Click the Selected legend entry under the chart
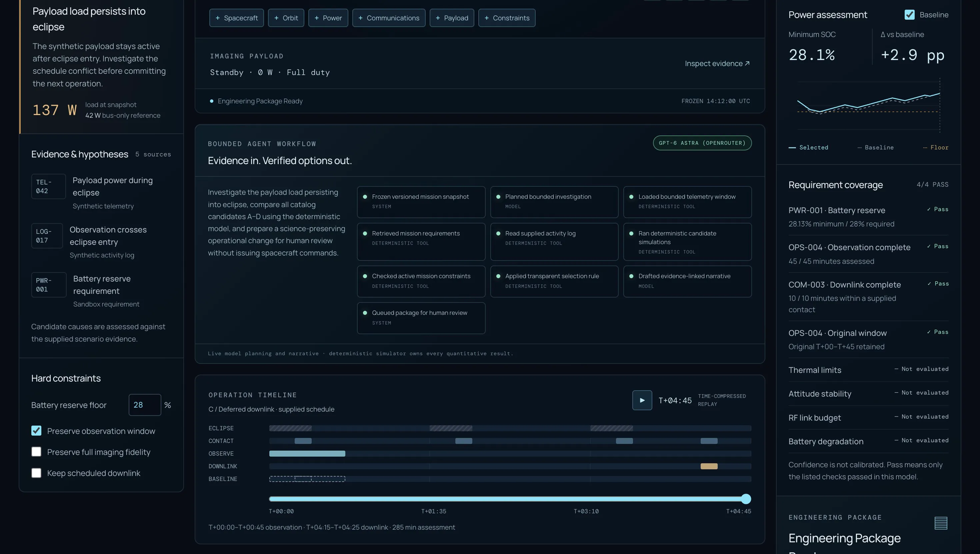This screenshot has height=554, width=980. pyautogui.click(x=808, y=147)
